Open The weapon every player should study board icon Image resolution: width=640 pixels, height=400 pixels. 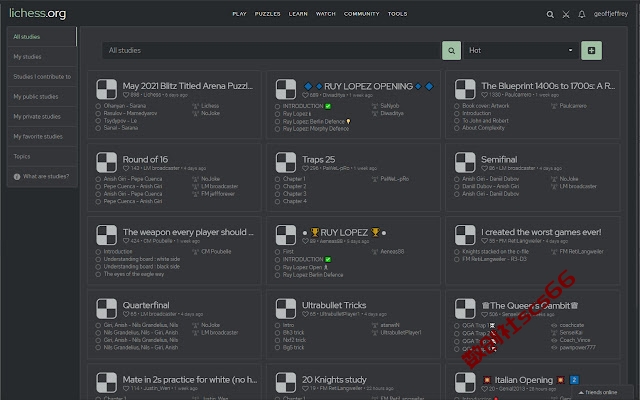point(107,236)
